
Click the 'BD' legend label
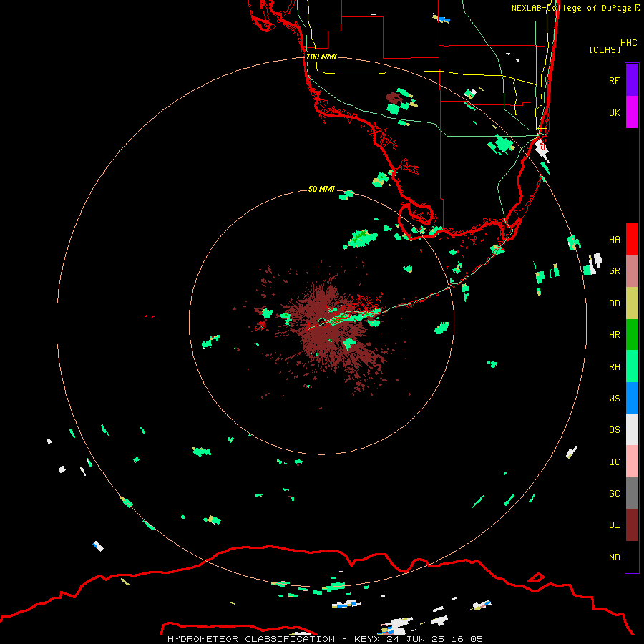coord(614,303)
